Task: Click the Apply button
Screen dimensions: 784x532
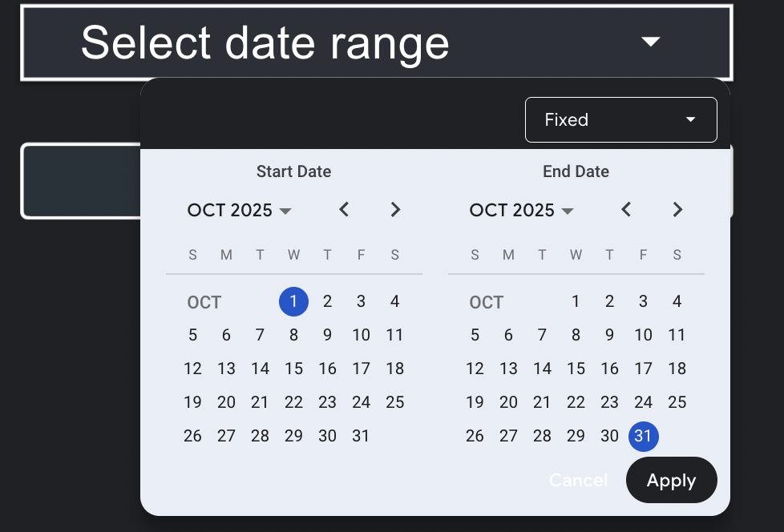Action: (x=671, y=480)
